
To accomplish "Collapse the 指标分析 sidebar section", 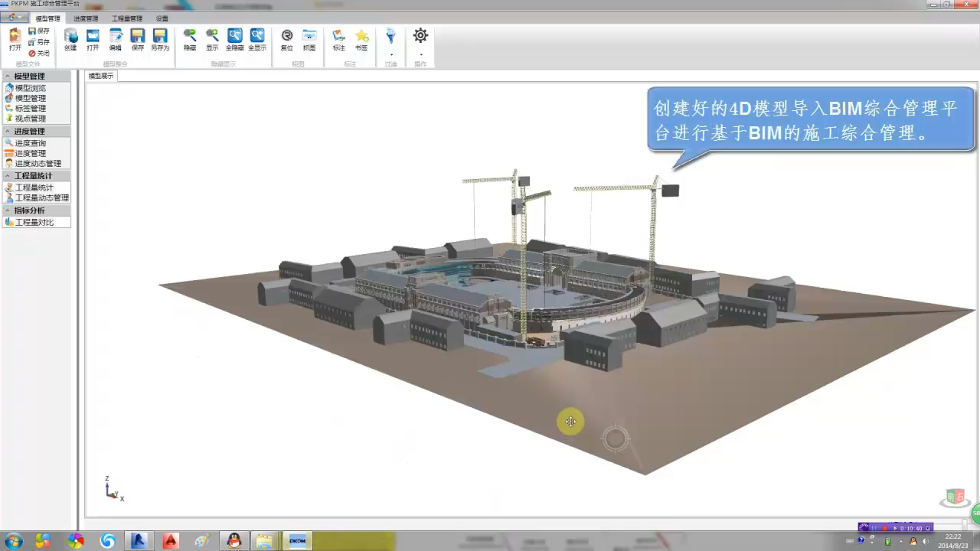I will coord(36,210).
